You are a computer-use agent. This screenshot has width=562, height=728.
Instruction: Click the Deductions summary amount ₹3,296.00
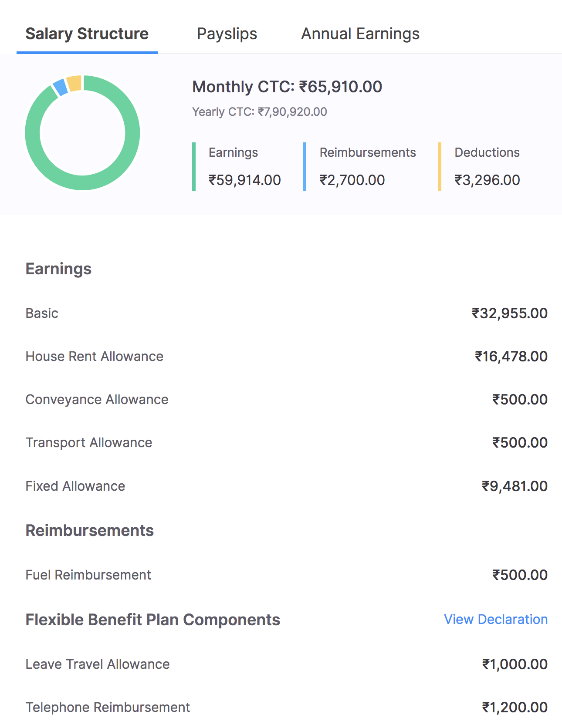point(487,180)
